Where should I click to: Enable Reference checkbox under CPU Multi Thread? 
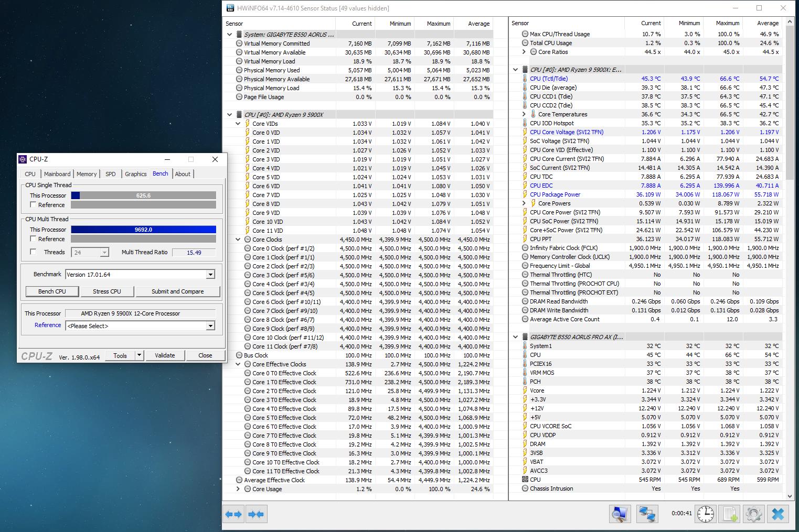coord(34,239)
